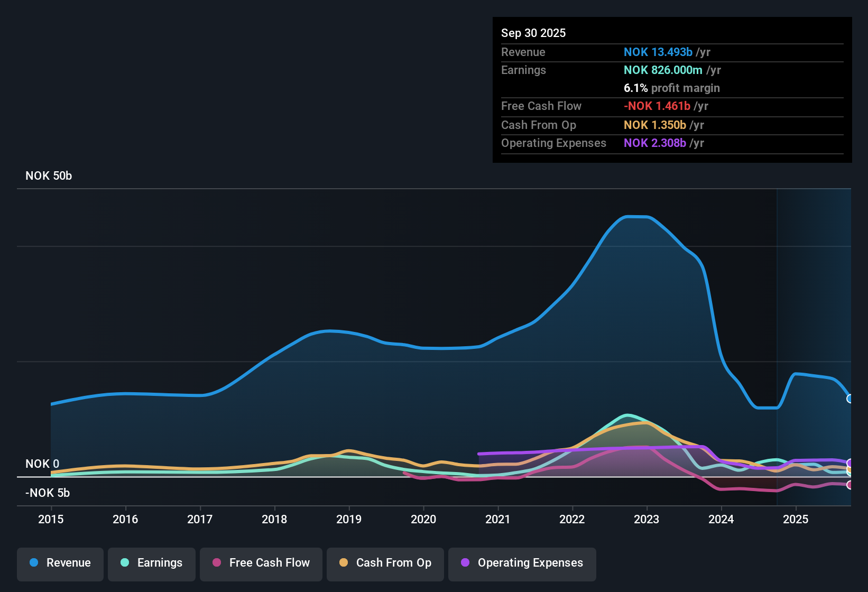This screenshot has height=592, width=868.
Task: Select the 2025 label on the x-axis
Action: pos(796,520)
